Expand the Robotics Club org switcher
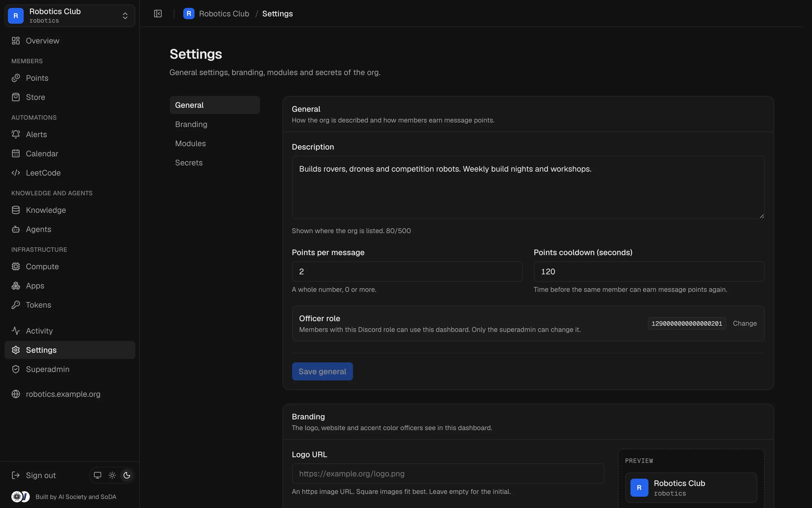The image size is (812, 508). click(x=70, y=16)
